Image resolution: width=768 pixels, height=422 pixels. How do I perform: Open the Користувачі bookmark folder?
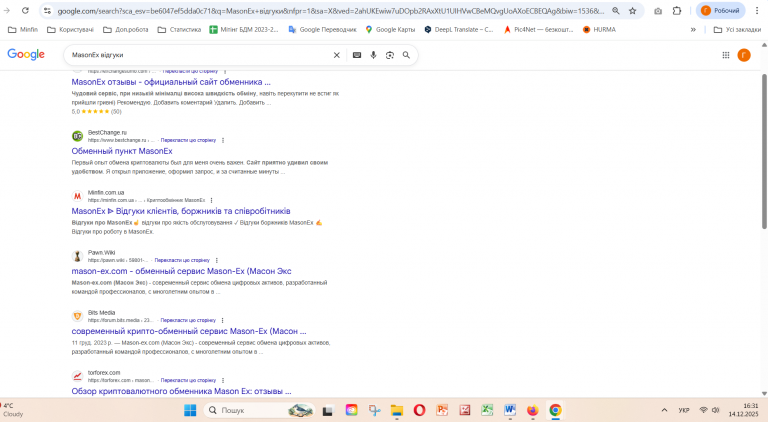(71, 29)
